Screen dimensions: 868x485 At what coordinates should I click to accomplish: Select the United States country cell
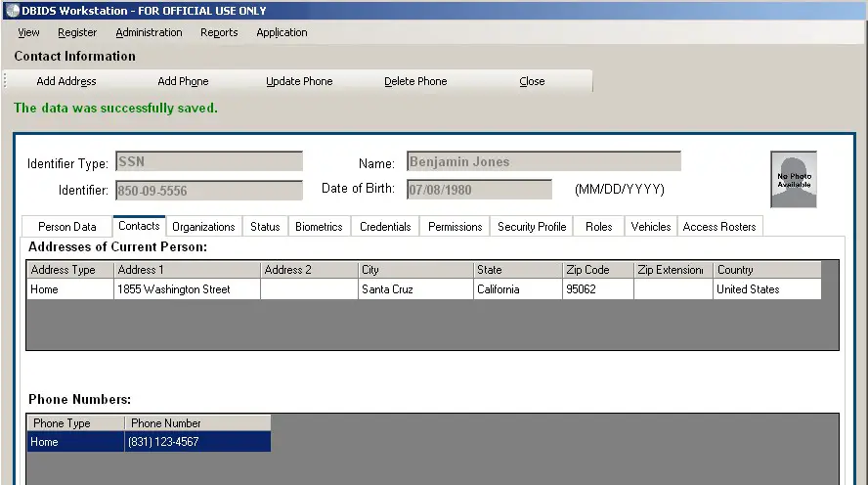767,289
